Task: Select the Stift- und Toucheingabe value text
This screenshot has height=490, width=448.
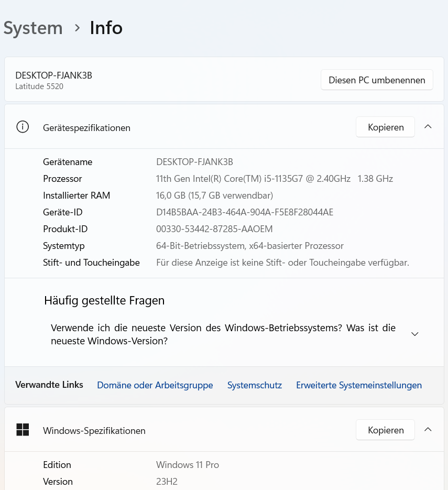Action: pyautogui.click(x=283, y=263)
